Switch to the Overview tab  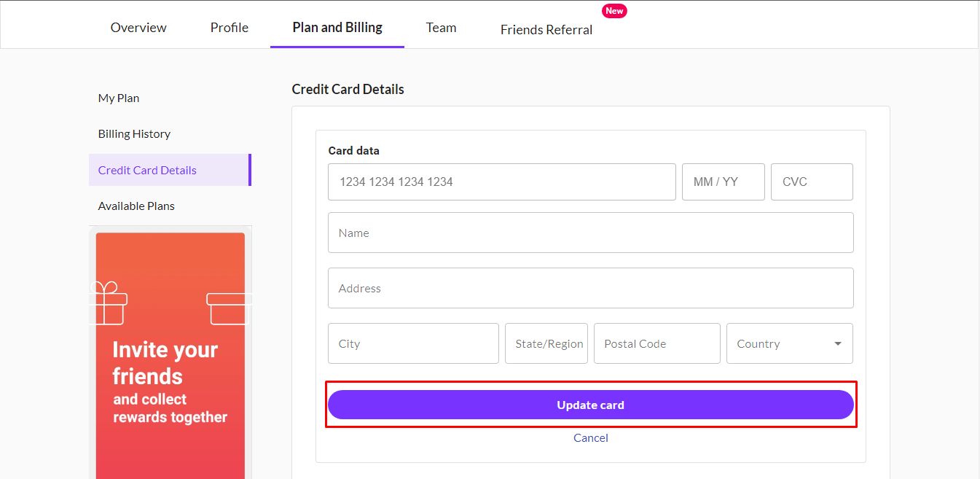(x=138, y=27)
